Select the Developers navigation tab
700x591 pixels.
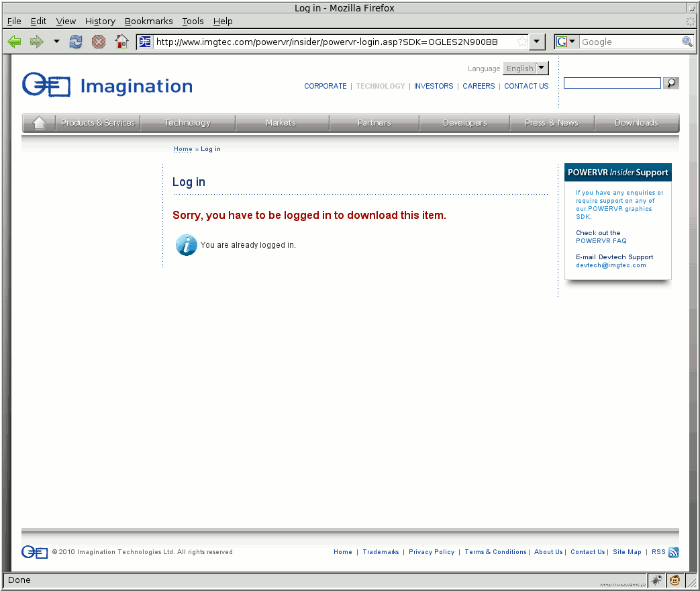[464, 123]
